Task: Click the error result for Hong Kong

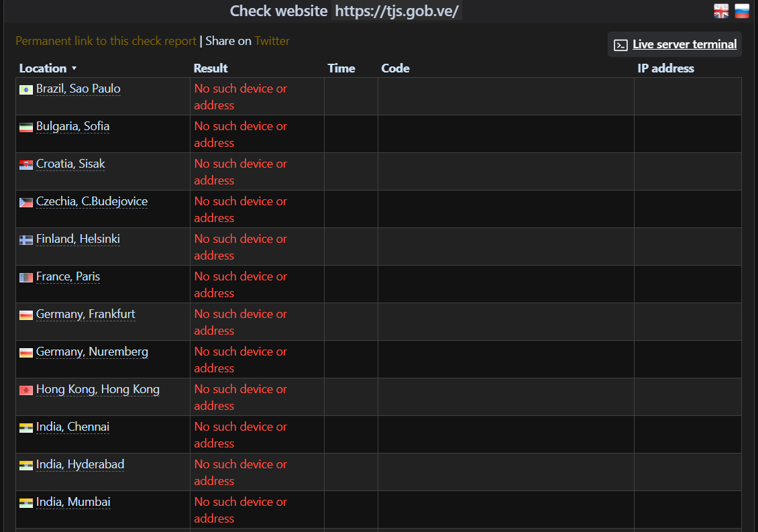Action: coord(241,398)
